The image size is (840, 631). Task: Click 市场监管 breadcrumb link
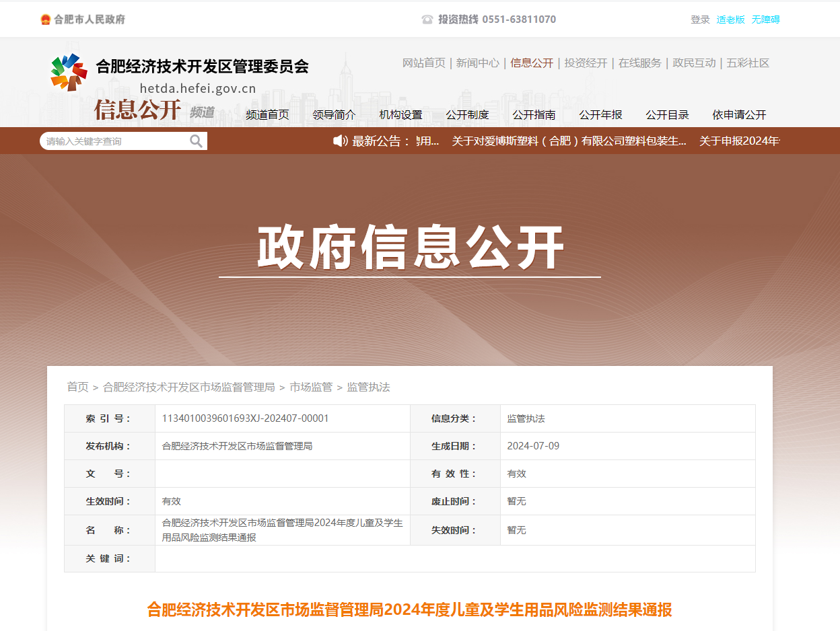tap(311, 387)
